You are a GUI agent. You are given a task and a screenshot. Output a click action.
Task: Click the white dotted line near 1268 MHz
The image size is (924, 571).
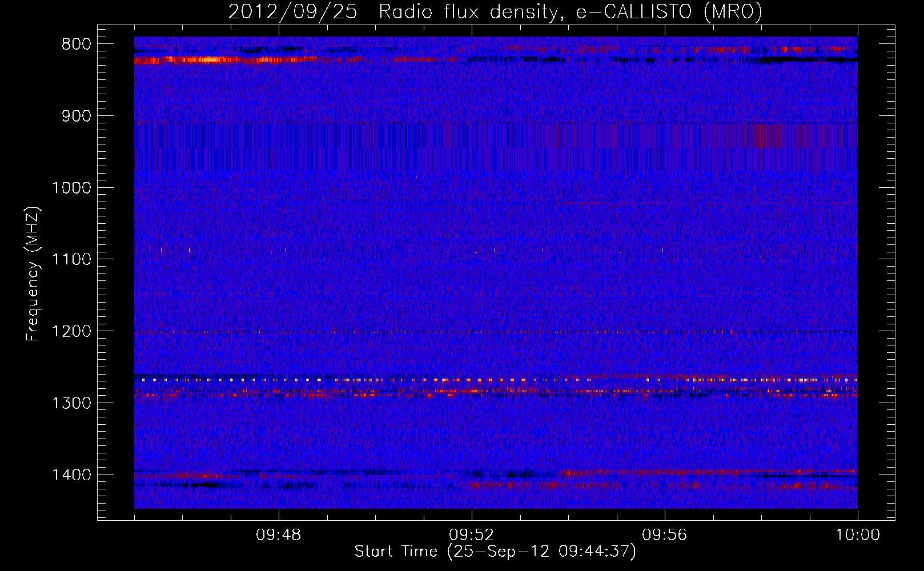[x=496, y=380]
